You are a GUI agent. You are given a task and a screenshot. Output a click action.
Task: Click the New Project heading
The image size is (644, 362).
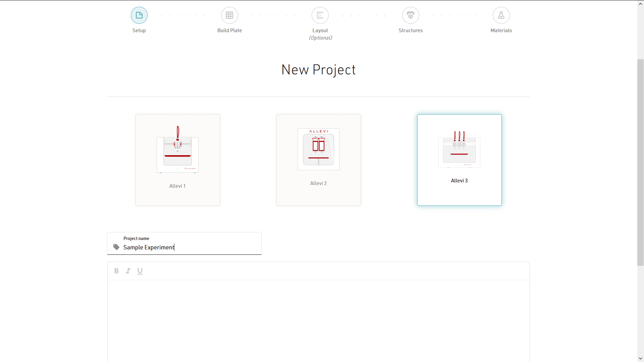pos(319,70)
